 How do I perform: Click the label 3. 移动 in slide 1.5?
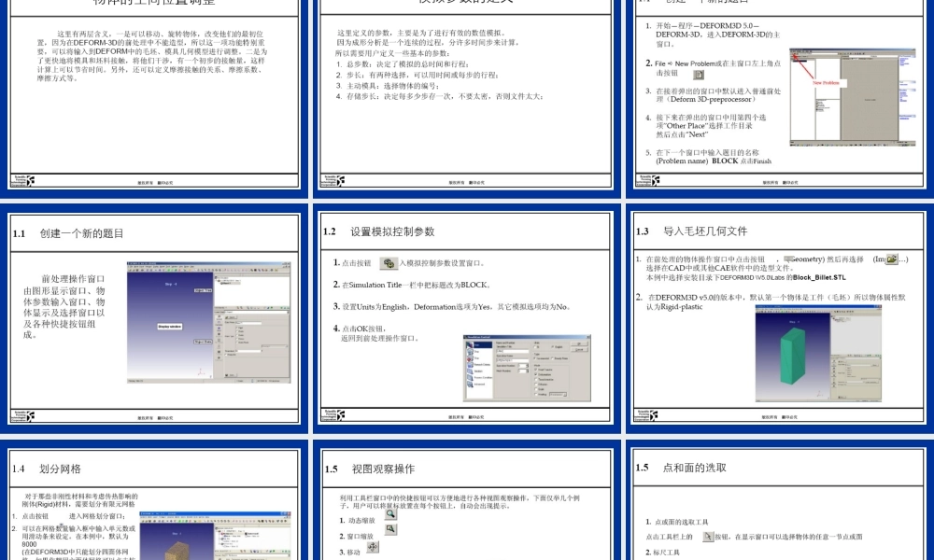click(x=349, y=553)
